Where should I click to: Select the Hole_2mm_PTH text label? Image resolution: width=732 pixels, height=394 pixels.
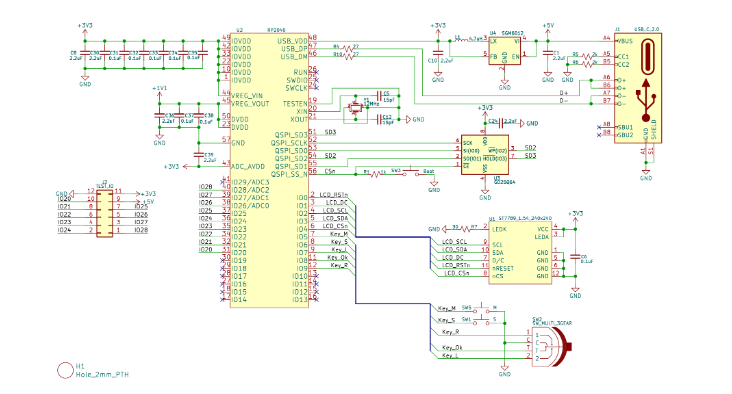[102, 374]
